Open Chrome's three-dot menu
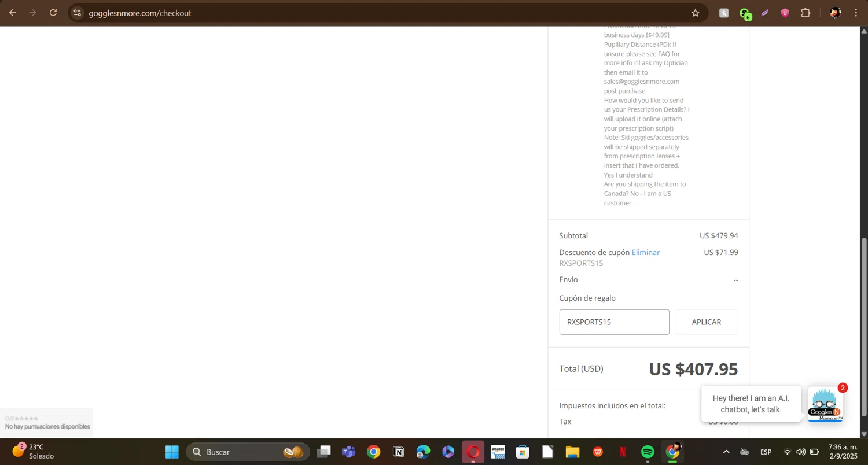 (856, 13)
